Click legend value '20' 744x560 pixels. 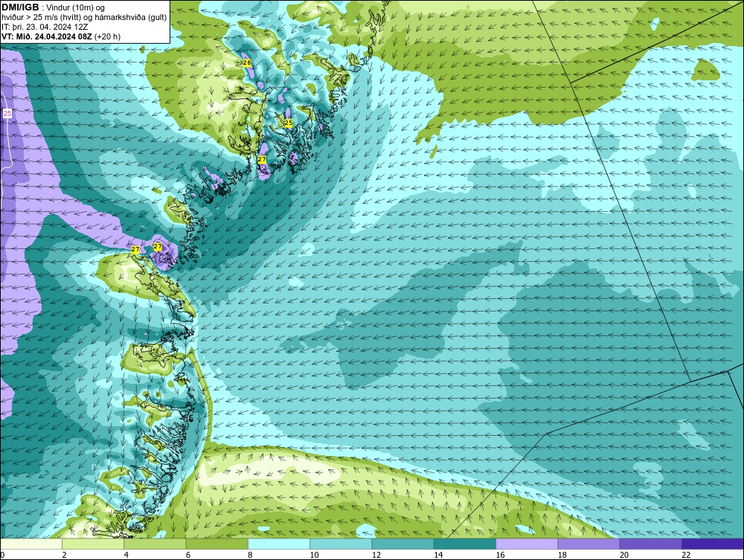point(624,556)
